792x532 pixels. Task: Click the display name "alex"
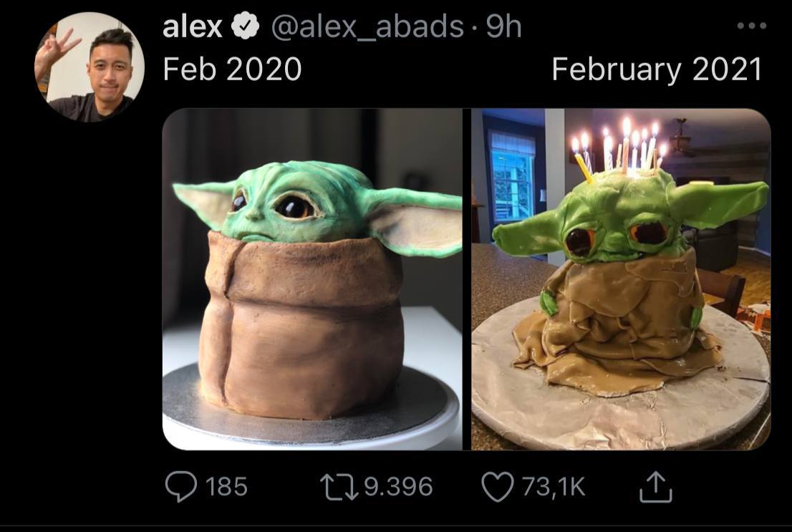point(193,26)
